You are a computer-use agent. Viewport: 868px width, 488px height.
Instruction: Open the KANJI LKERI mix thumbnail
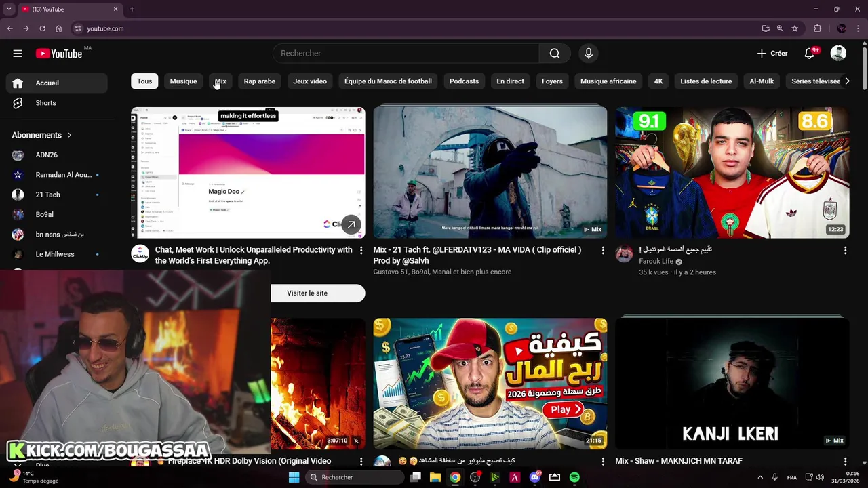point(732,384)
